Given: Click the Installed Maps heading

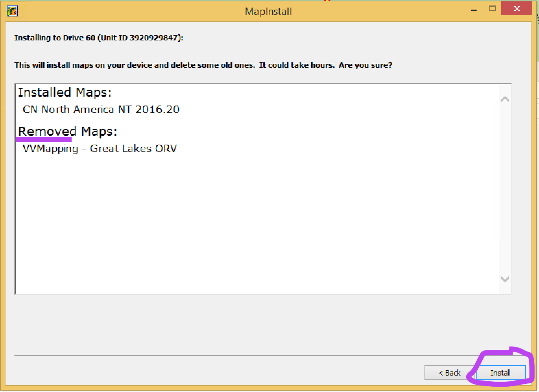Looking at the screenshot, I should pos(65,93).
